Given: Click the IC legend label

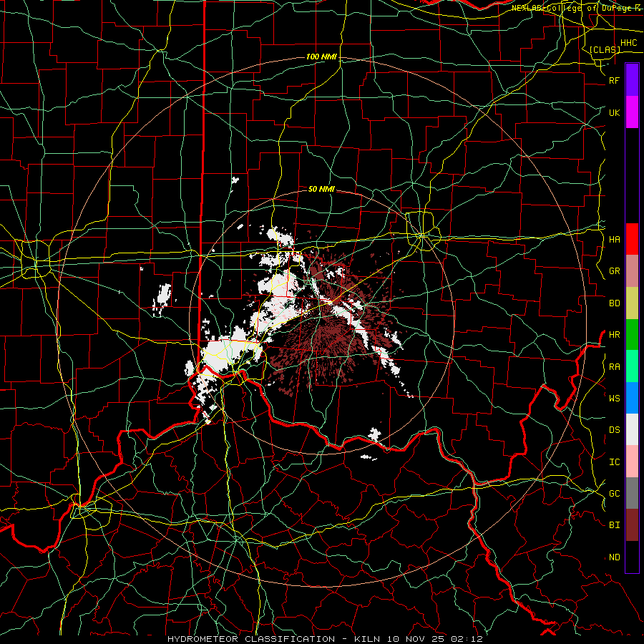Looking at the screenshot, I should point(614,462).
